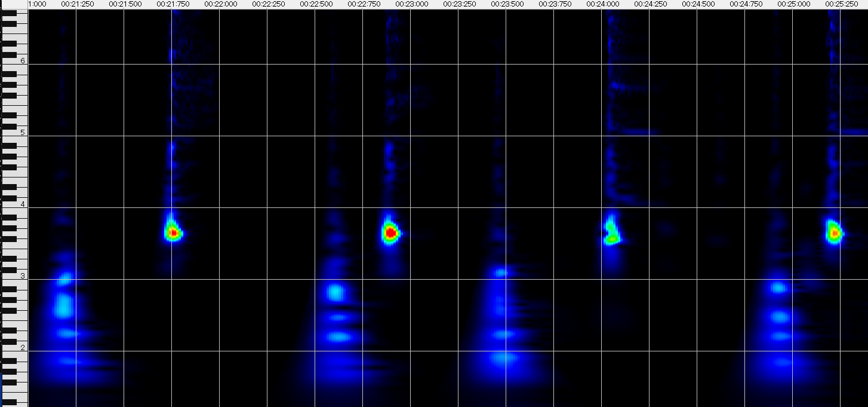
Task: Click the low blue blob below octave 2 at 00:23:500
Action: 503,358
